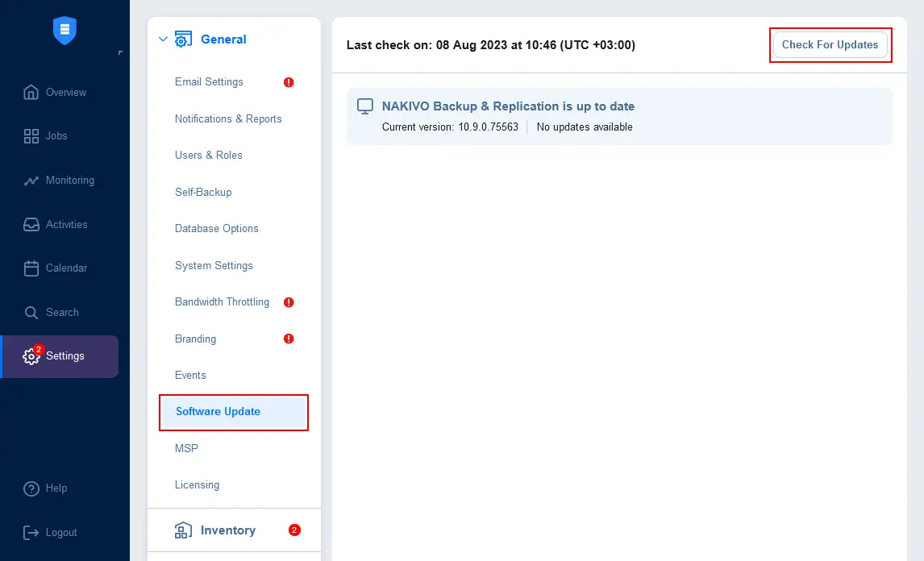Expand the Inventory section
Screen dimensions: 924x561
(228, 530)
